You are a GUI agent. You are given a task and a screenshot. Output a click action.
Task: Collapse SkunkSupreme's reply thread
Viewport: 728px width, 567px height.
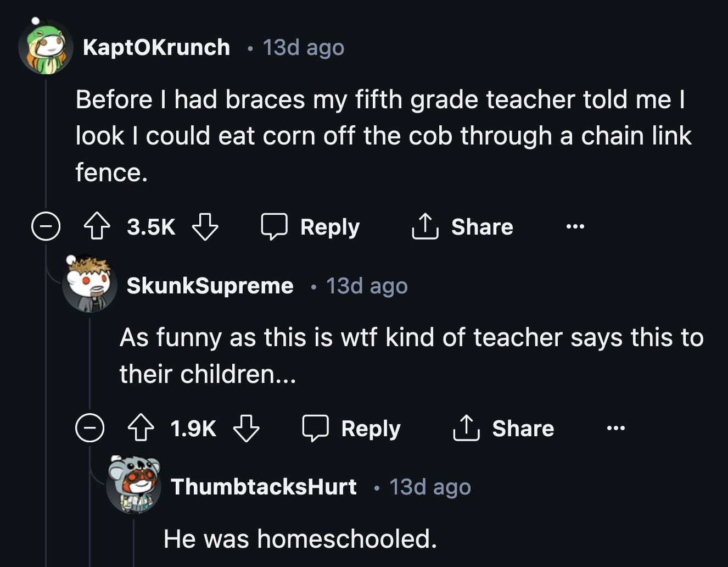click(91, 428)
